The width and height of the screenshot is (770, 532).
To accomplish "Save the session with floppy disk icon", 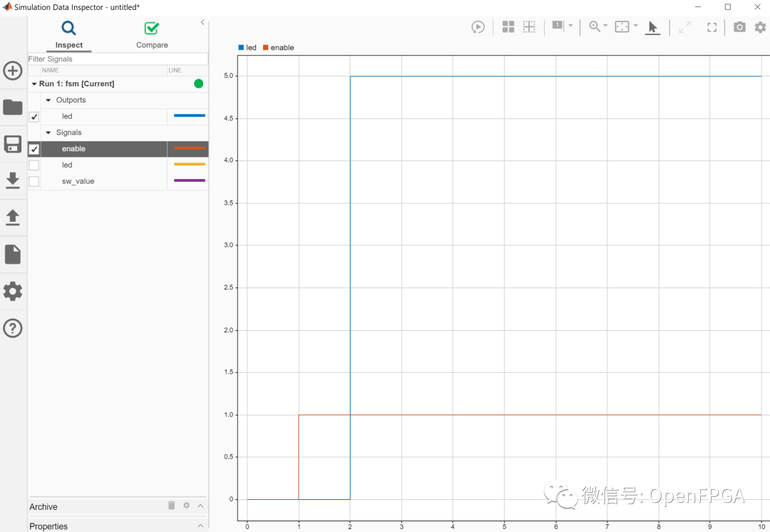I will 13,144.
